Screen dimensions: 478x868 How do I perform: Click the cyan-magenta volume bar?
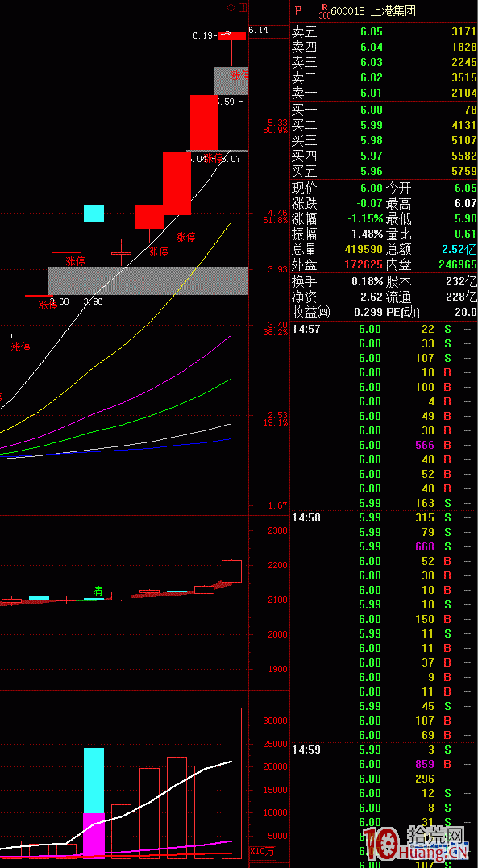tap(94, 803)
